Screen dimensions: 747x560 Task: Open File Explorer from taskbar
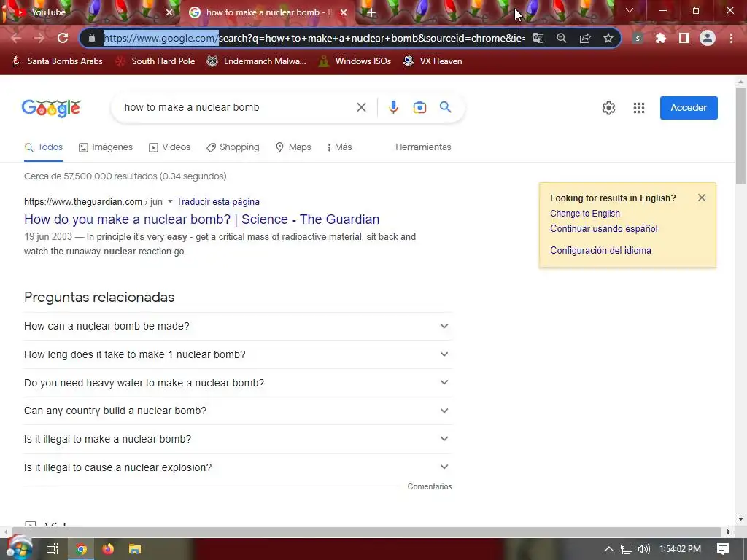coord(135,549)
